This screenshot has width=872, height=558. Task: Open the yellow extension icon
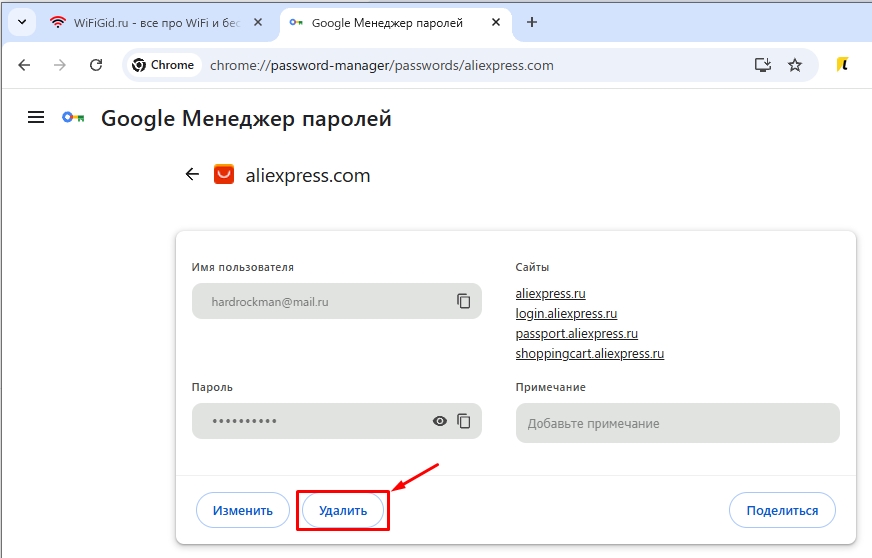click(x=843, y=65)
